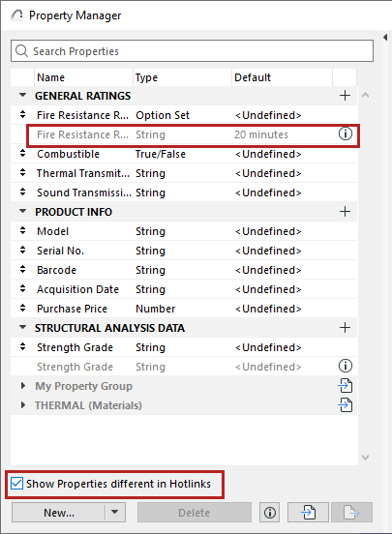Add property to GENERAL RATINGS with plus icon
Screen dimensions: 392x534
(x=345, y=96)
